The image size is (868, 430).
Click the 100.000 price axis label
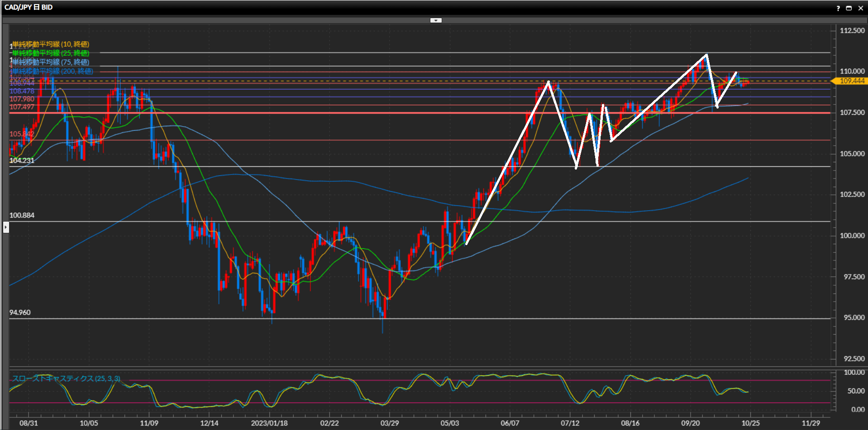click(852, 236)
